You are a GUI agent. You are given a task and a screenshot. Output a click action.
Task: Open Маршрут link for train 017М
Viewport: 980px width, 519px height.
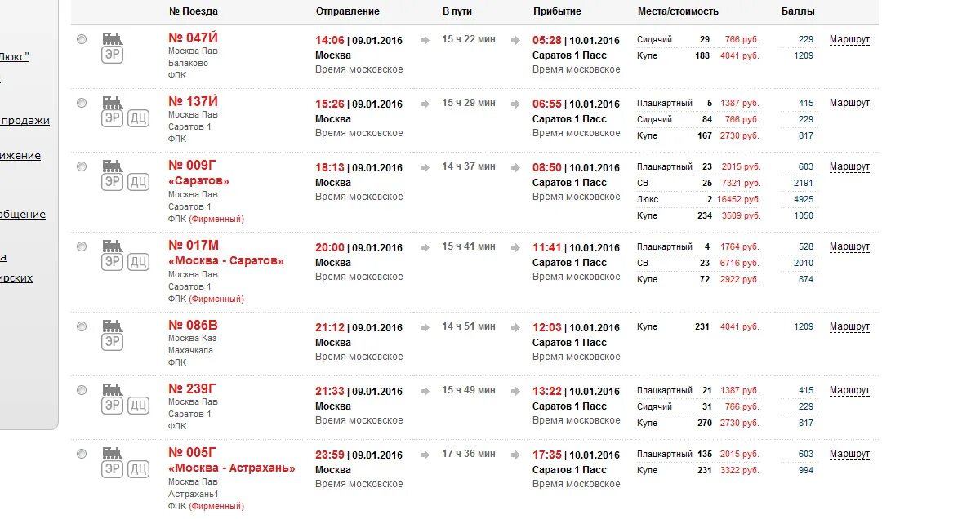(849, 246)
